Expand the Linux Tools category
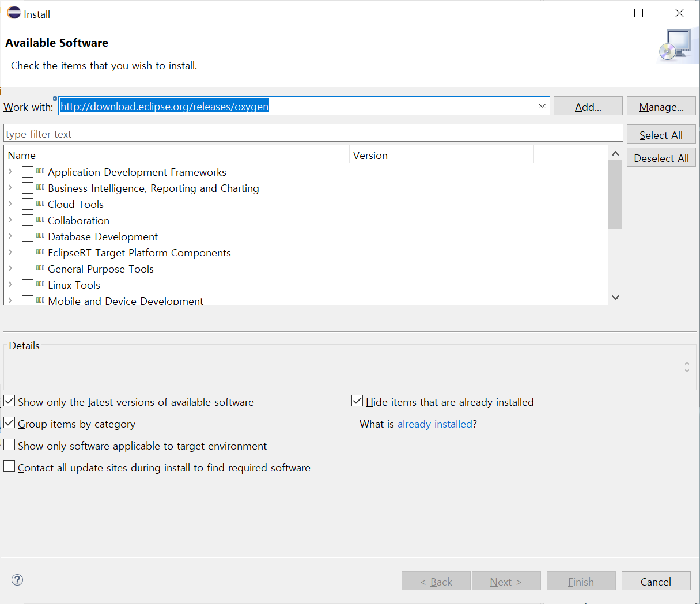This screenshot has height=604, width=700. [10, 285]
